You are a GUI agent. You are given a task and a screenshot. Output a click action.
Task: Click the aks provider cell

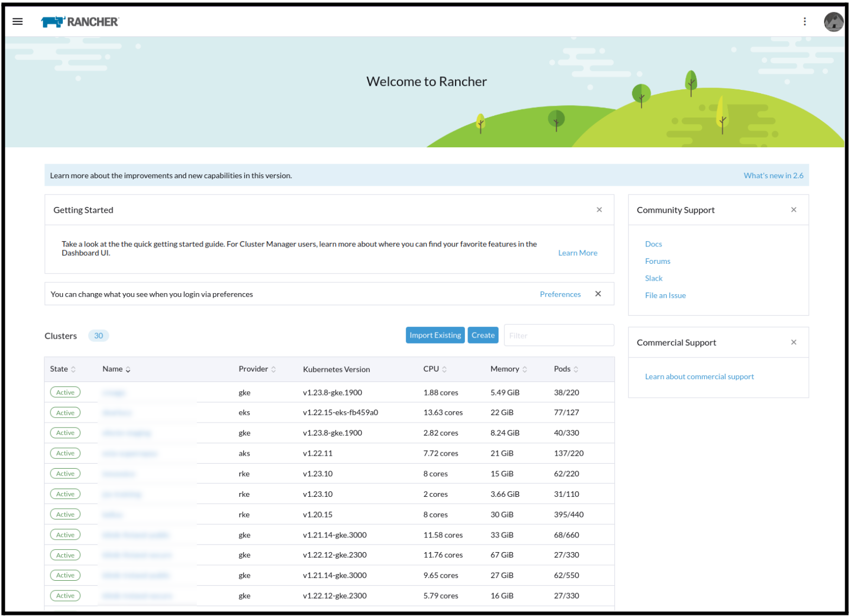coord(244,453)
